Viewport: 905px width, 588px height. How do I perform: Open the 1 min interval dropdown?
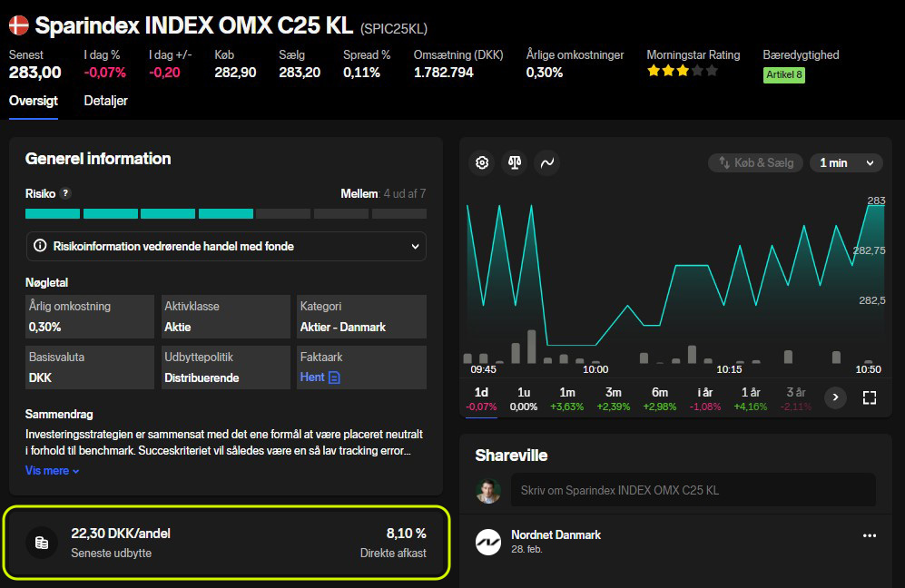846,162
